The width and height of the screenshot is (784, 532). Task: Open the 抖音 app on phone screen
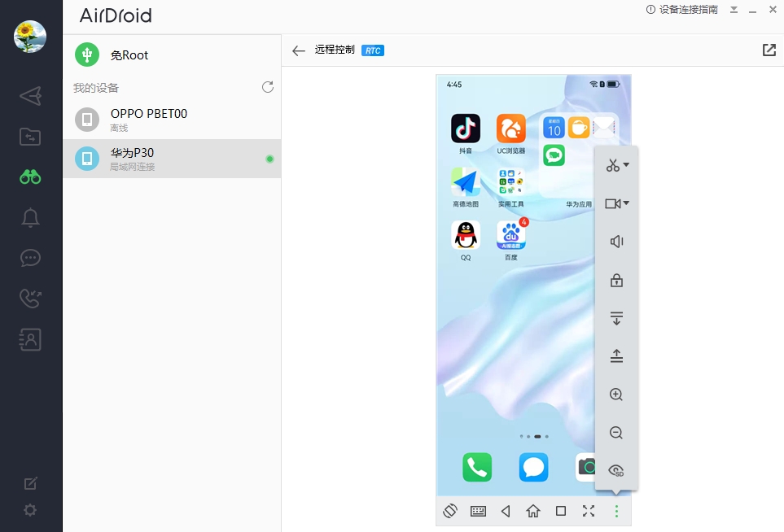[x=466, y=129]
